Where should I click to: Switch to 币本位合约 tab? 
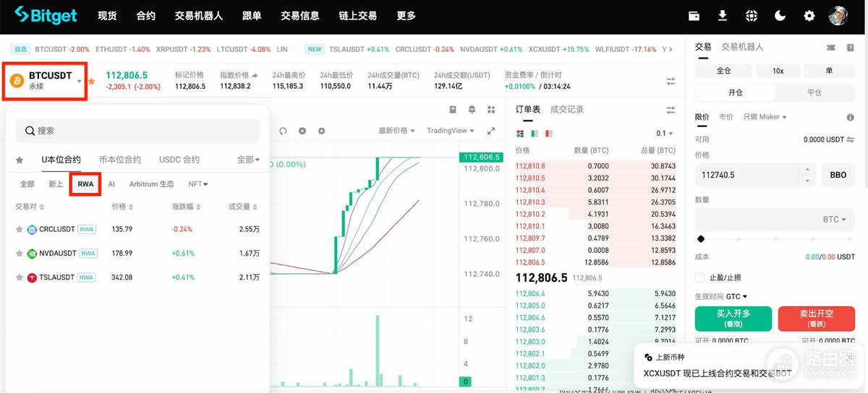click(119, 160)
